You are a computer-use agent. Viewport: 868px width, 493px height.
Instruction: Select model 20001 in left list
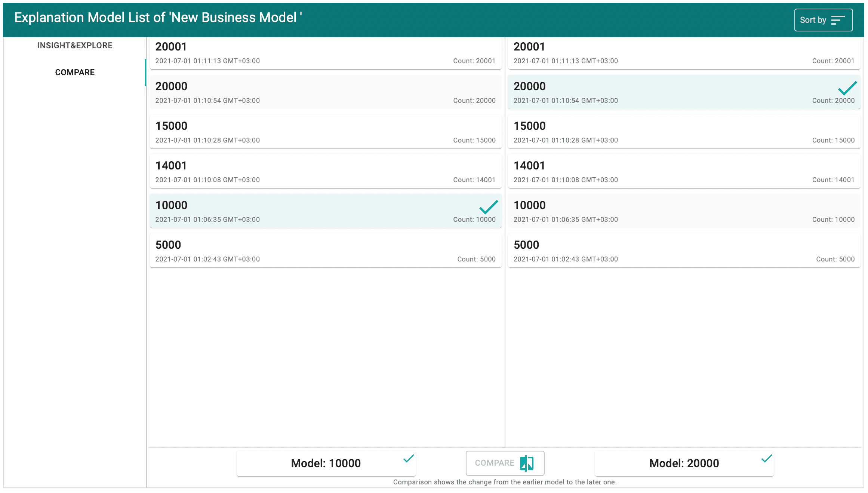(326, 53)
